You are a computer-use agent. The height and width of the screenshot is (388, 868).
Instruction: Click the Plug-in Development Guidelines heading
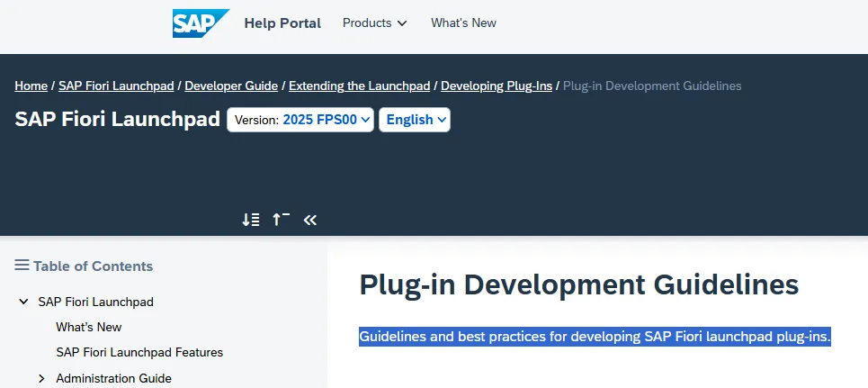(579, 284)
